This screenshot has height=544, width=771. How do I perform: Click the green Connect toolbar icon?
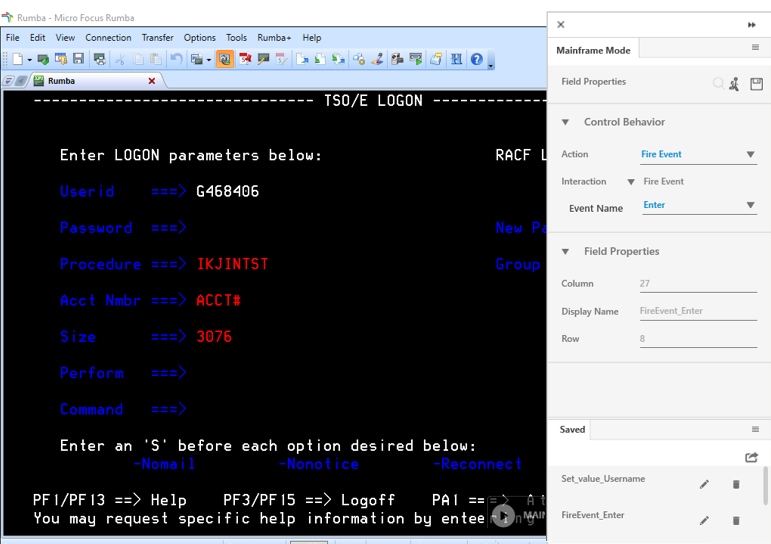(x=43, y=60)
